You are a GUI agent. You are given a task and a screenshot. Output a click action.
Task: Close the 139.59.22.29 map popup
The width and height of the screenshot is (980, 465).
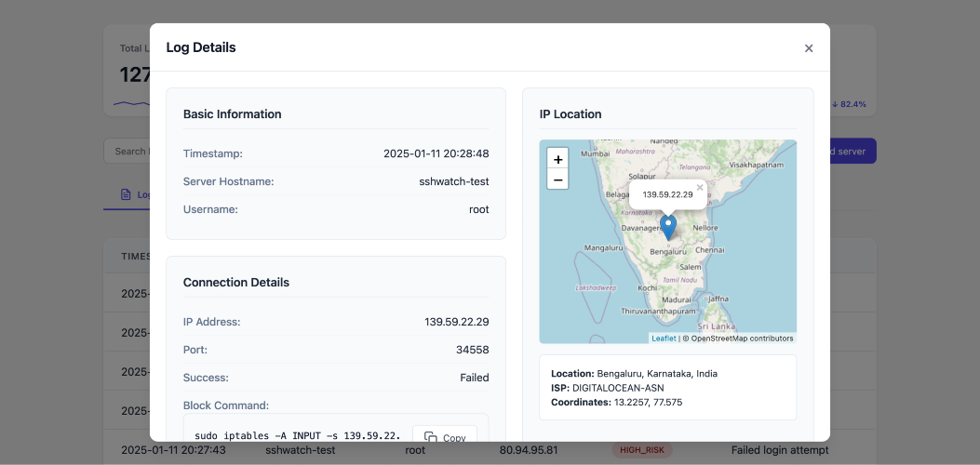click(x=700, y=187)
